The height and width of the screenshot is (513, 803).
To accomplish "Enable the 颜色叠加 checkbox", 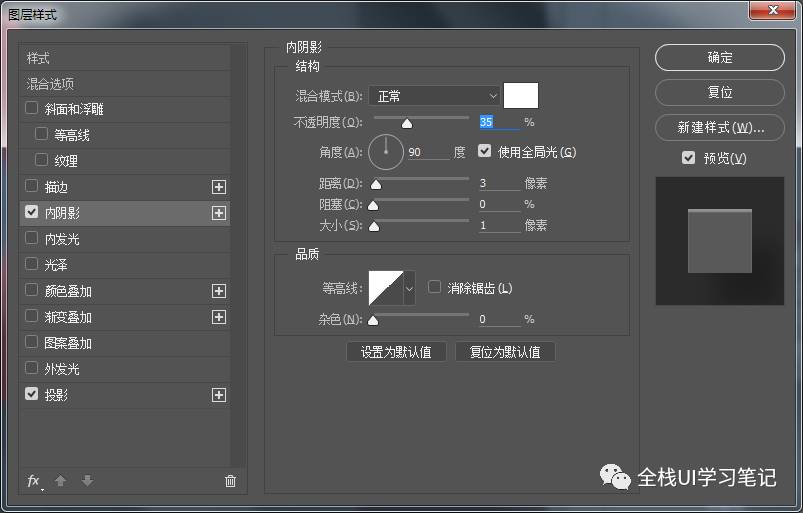I will pos(32,290).
